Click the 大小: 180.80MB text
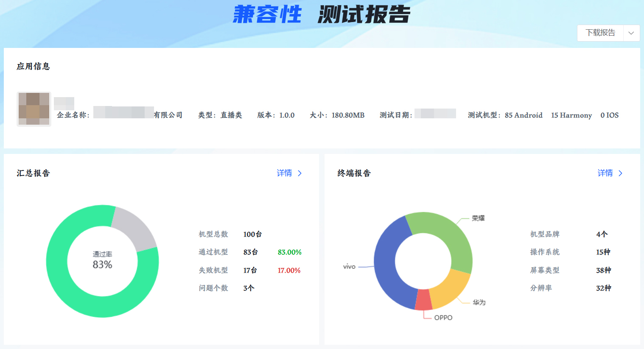This screenshot has width=644, height=349. 337,115
